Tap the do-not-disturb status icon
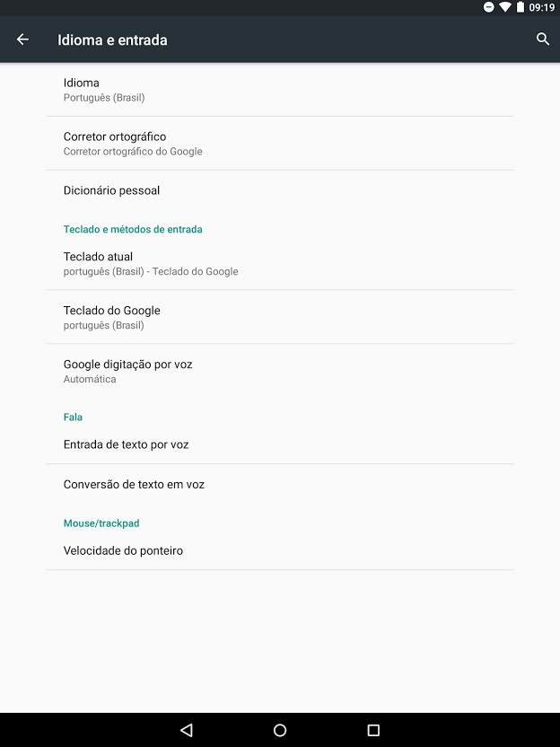 pos(488,7)
